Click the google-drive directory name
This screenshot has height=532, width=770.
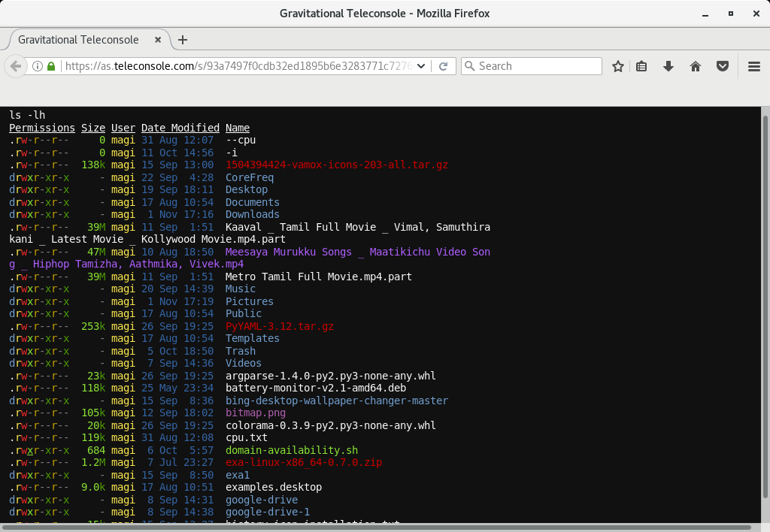click(x=262, y=500)
